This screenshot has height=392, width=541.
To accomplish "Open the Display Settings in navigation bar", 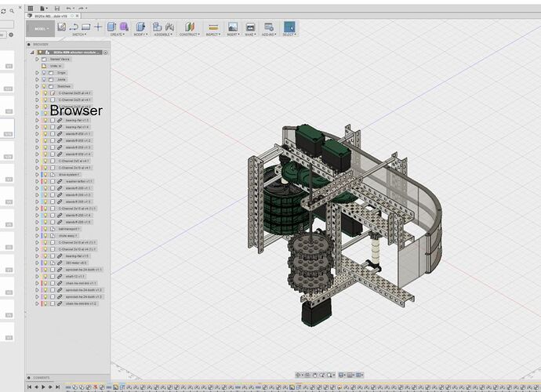I will pyautogui.click(x=342, y=375).
